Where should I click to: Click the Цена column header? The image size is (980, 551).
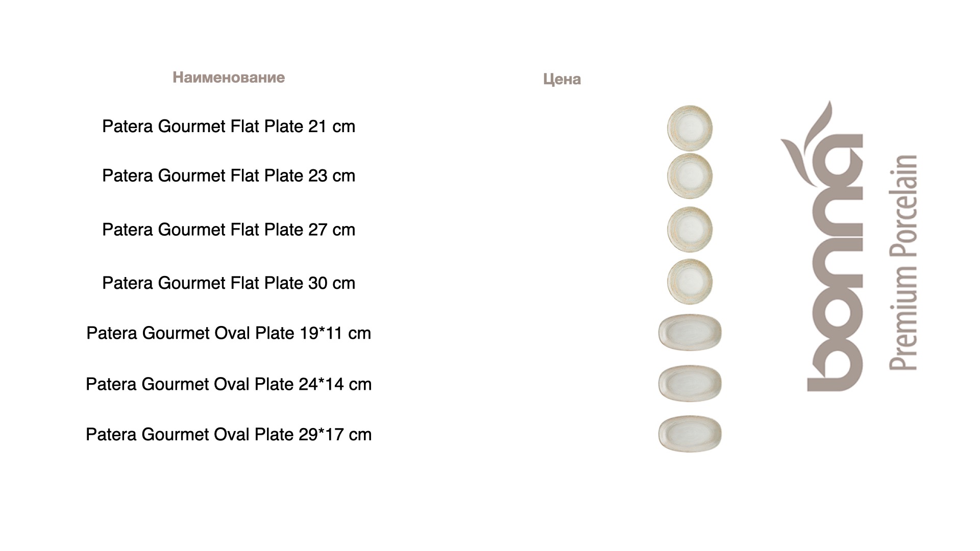562,79
